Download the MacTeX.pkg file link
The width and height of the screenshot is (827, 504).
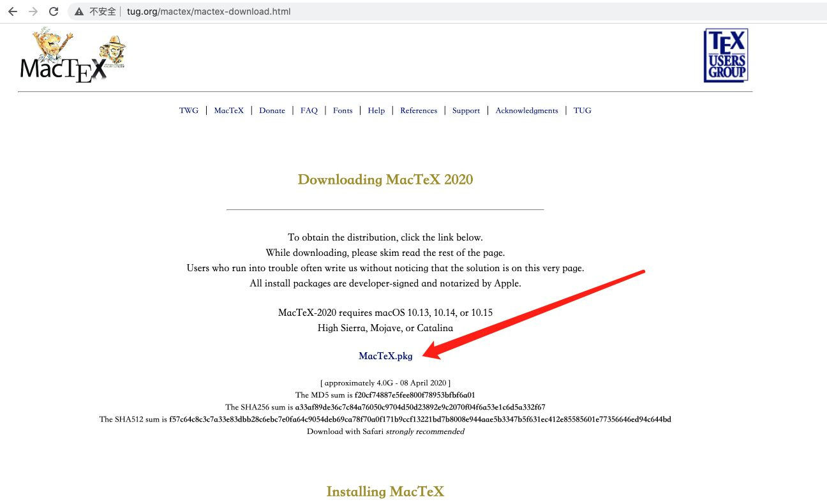tap(385, 356)
